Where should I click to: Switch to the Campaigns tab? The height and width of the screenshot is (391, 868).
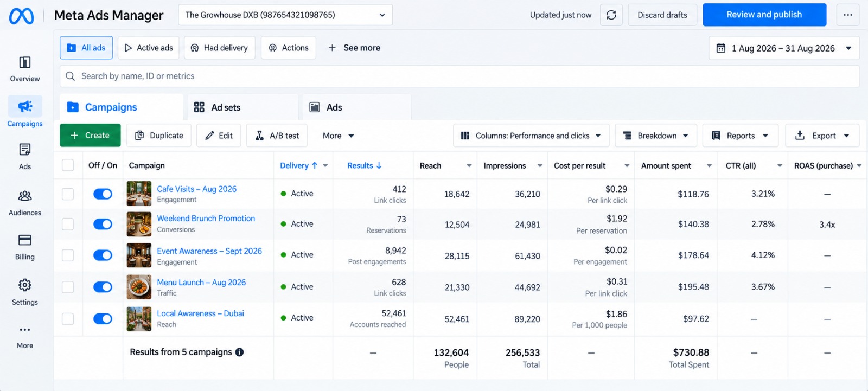(x=122, y=107)
